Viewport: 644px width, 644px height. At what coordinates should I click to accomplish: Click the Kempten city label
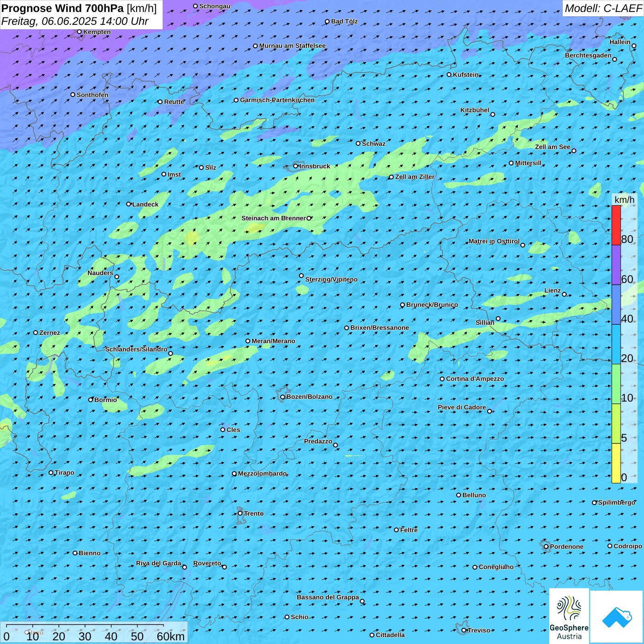coord(97,32)
